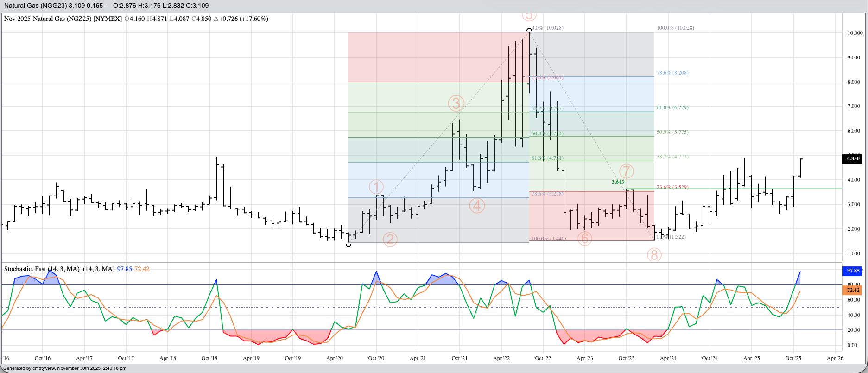Click the circled wave 6 marker
868x373 pixels.
(584, 238)
